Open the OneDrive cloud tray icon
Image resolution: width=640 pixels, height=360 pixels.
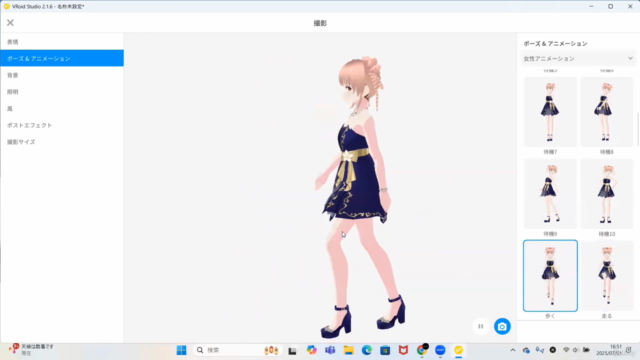(527, 350)
